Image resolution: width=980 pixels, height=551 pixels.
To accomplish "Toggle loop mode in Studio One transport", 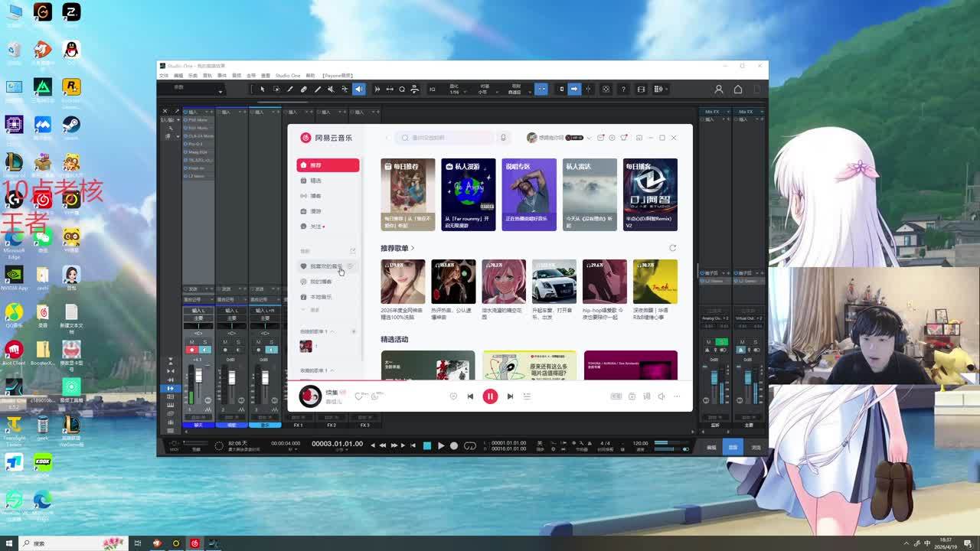I will (x=470, y=445).
